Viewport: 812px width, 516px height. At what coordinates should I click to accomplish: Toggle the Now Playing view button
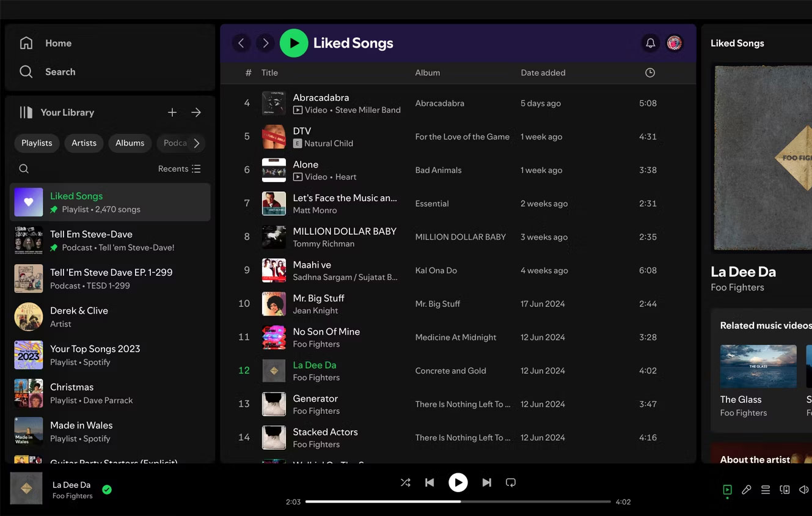[x=727, y=490]
